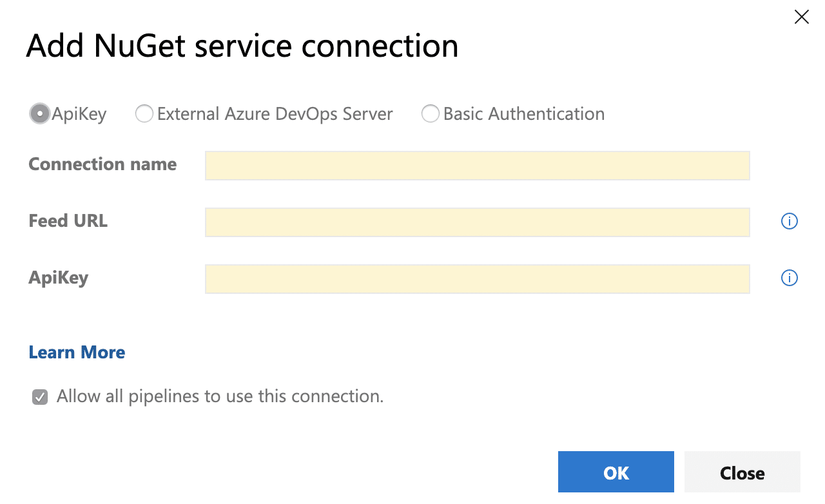Viewport: 825px width, 504px height.
Task: Click the "Add NuGet service connection" title
Action: (x=242, y=46)
